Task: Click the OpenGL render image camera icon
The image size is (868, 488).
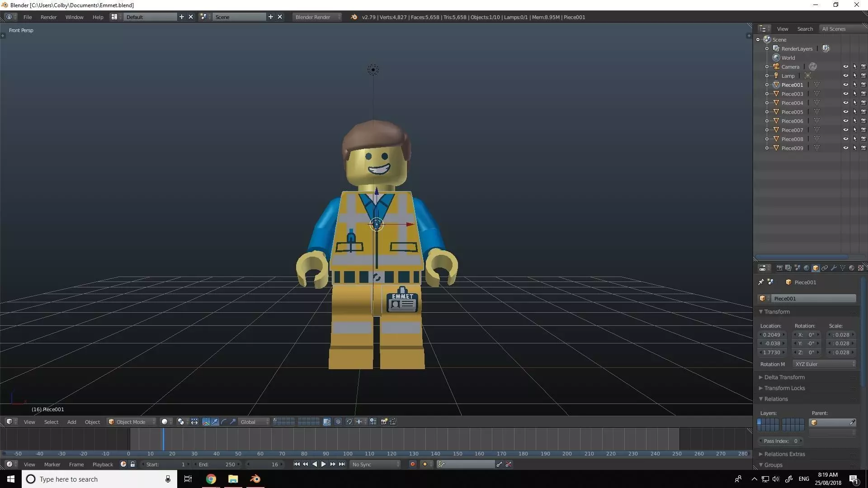Action: [384, 422]
